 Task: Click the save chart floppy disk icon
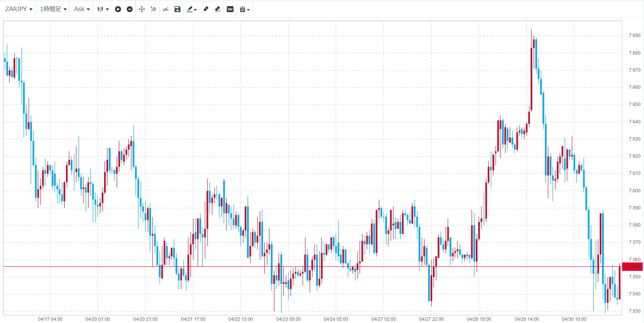click(178, 9)
